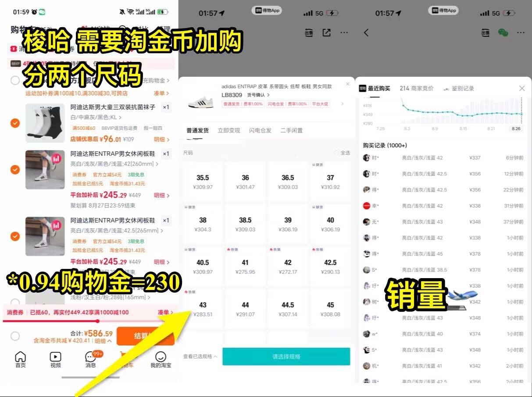Select size 42.5 priced ¥290.13
Viewport: 532px width, 397px height.
coord(330,266)
